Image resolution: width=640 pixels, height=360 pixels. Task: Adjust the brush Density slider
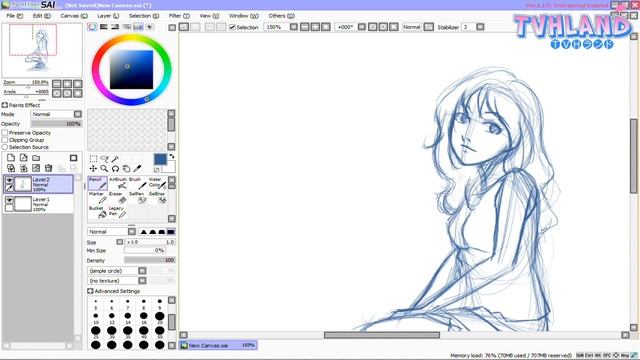tap(150, 260)
